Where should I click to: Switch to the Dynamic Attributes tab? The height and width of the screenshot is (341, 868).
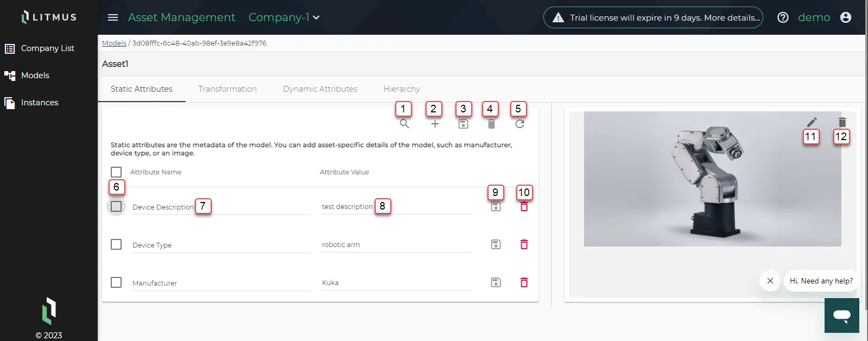click(320, 89)
